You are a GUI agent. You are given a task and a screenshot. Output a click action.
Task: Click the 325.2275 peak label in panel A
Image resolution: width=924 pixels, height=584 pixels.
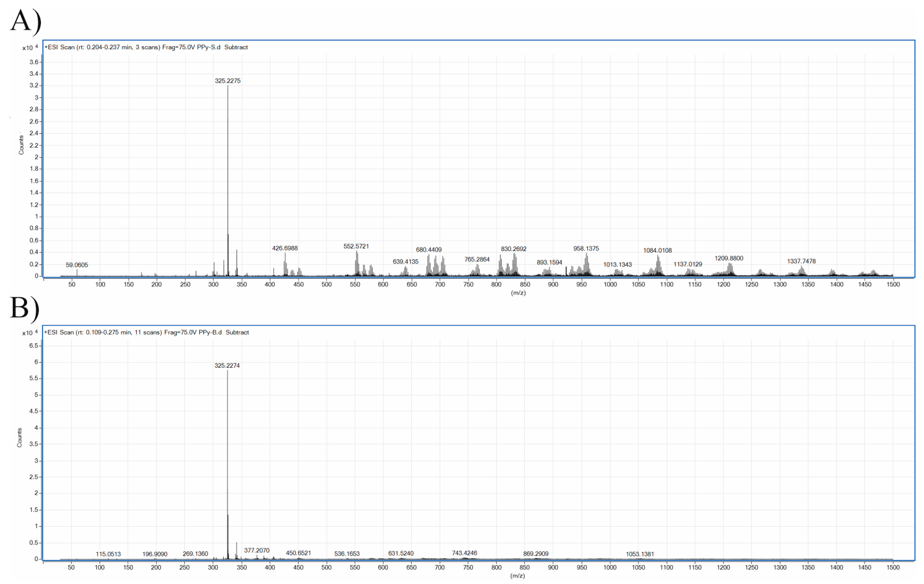227,81
